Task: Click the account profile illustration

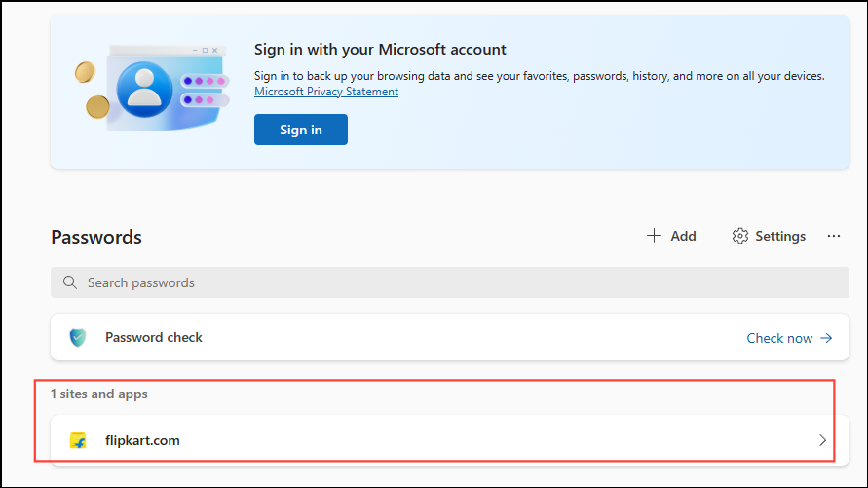Action: pos(152,89)
